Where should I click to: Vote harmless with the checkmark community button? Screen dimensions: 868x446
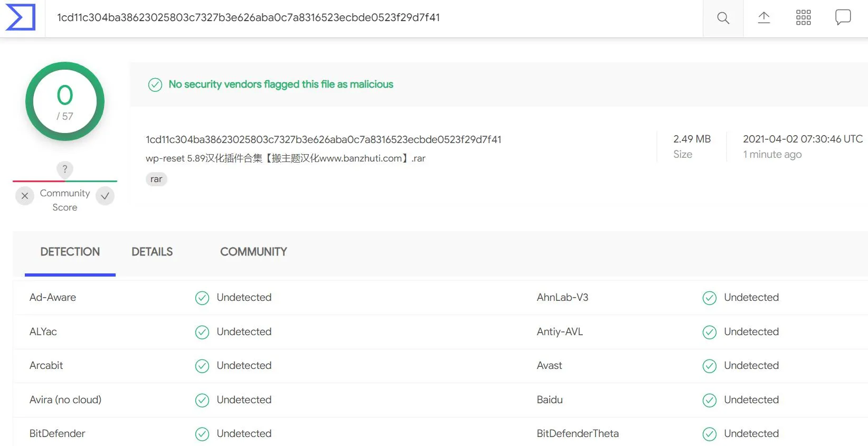pos(105,196)
